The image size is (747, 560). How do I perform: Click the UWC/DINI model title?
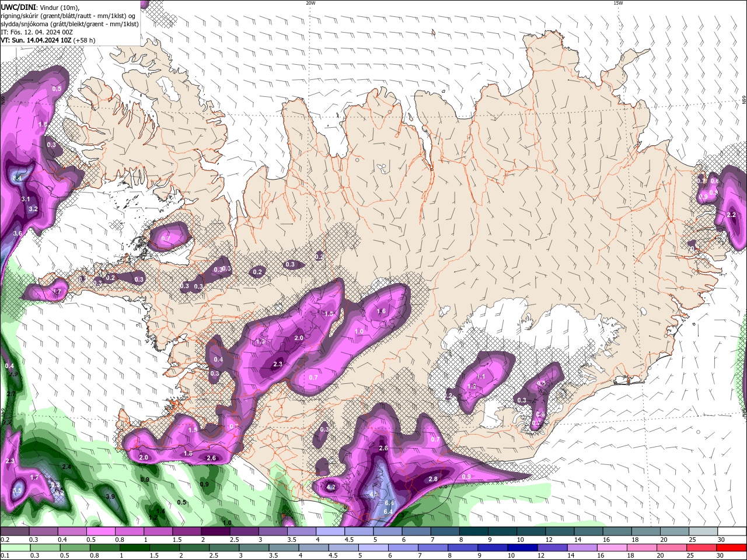coord(18,7)
